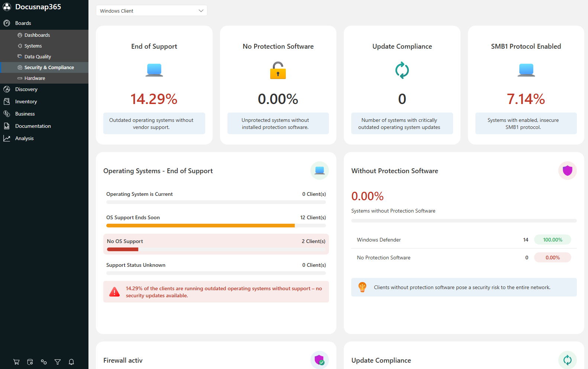Open the Discovery menu item

pyautogui.click(x=26, y=89)
